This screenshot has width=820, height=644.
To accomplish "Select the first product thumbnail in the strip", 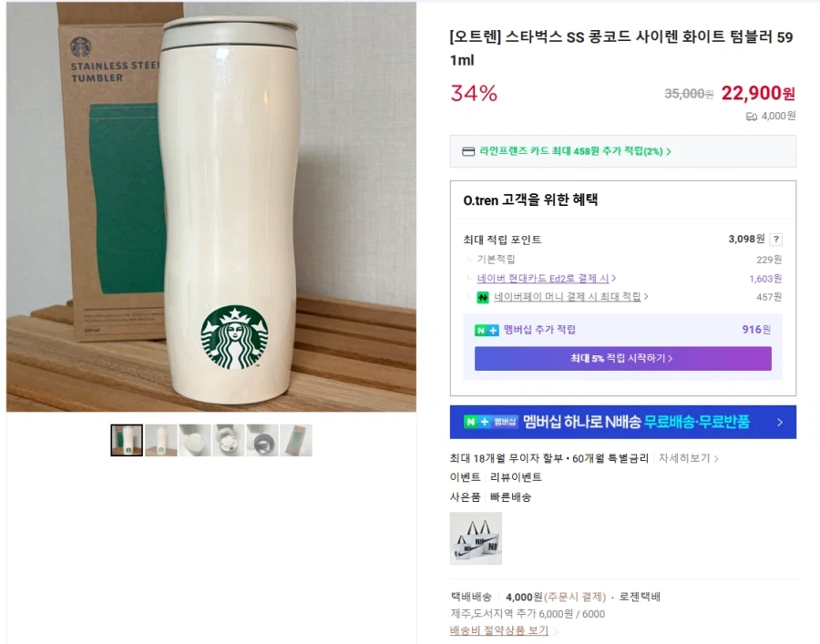I will (x=127, y=440).
